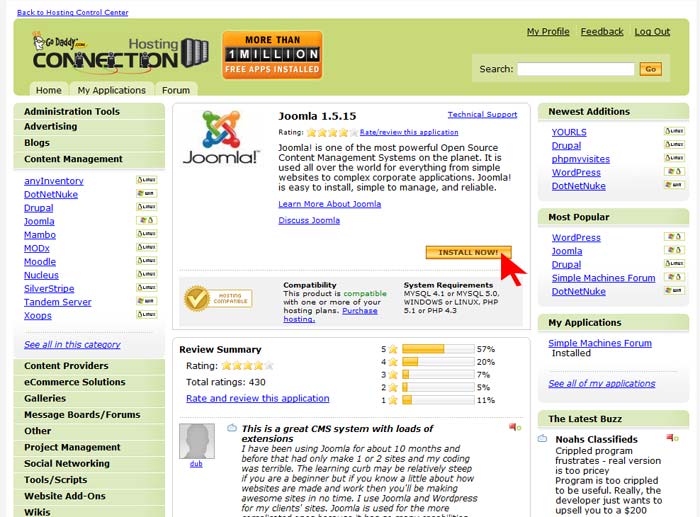Screen dimensions: 700x517
Task: Open the Discuss Joomla link
Action: click(309, 221)
